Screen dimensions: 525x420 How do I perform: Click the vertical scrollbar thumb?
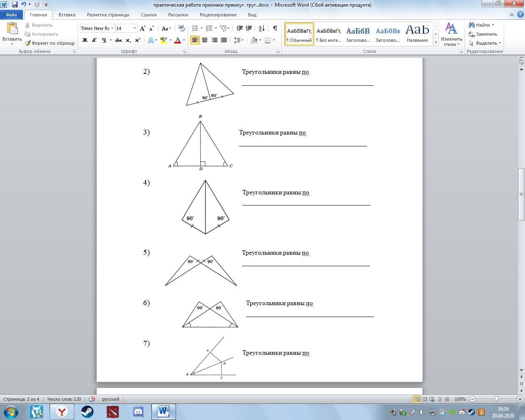pyautogui.click(x=521, y=194)
